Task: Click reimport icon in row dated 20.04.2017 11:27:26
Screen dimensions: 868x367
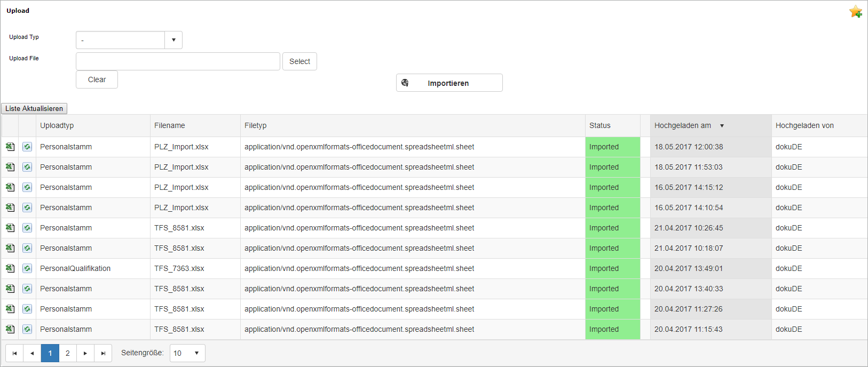Action: point(27,309)
